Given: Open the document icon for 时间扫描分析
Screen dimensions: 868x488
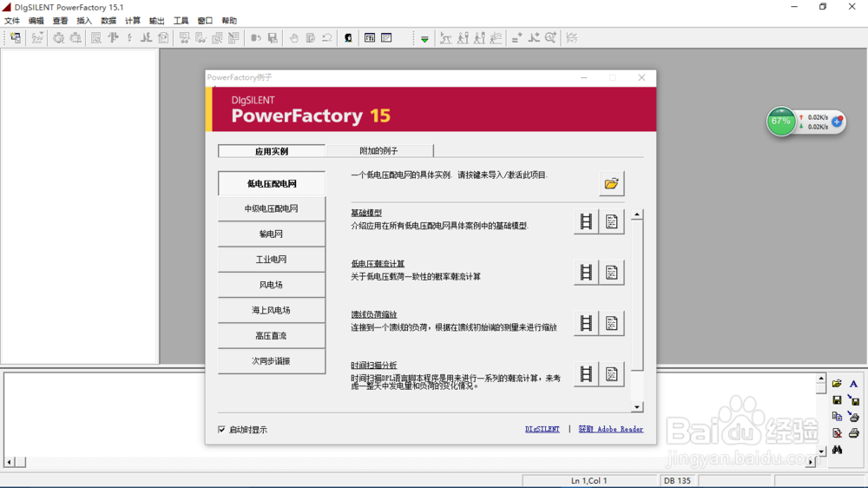Looking at the screenshot, I should (x=611, y=374).
